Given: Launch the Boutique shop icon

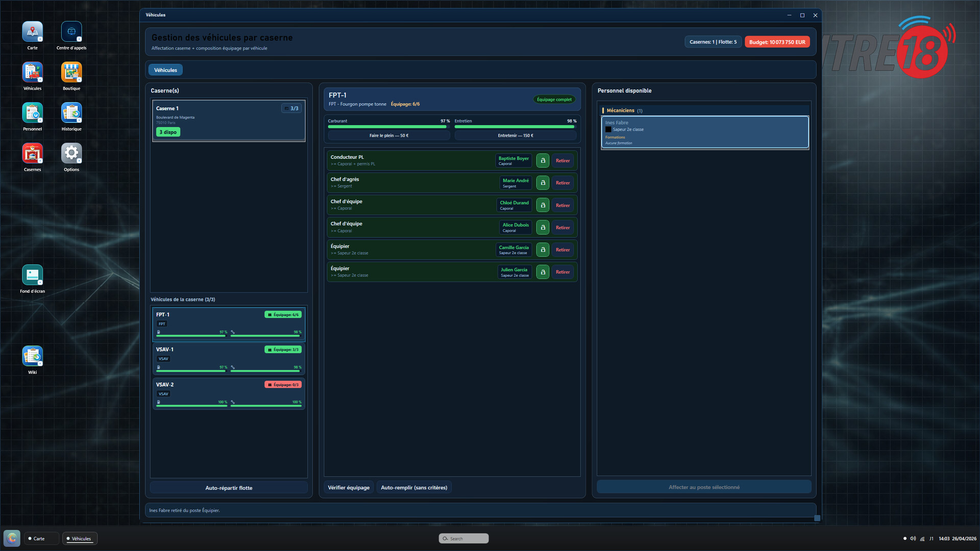Looking at the screenshot, I should 71,77.
